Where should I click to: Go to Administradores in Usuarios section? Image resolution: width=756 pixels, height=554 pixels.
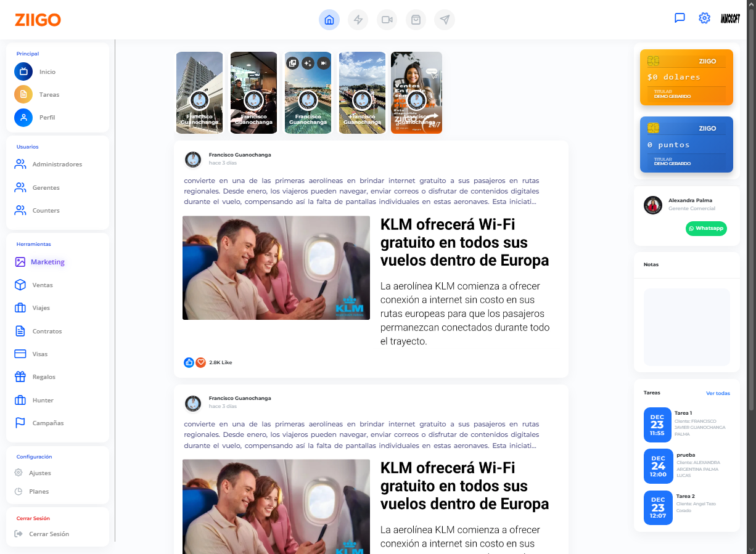[57, 165]
